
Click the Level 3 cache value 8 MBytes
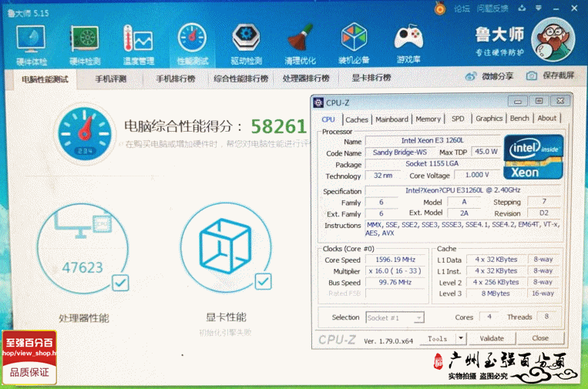point(496,293)
